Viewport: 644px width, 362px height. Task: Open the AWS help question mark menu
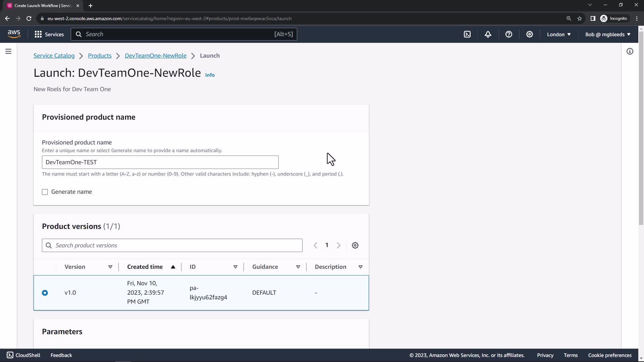[509, 34]
